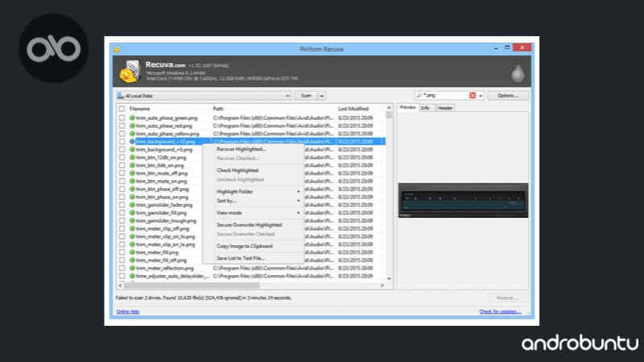Click the preview image thumbnail
Viewport: 644px width, 362px height.
(463, 200)
